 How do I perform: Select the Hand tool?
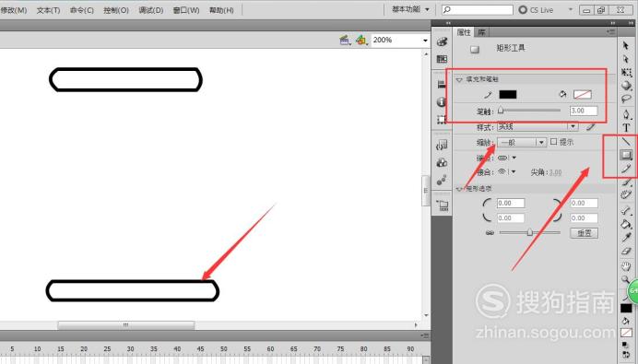pos(626,266)
